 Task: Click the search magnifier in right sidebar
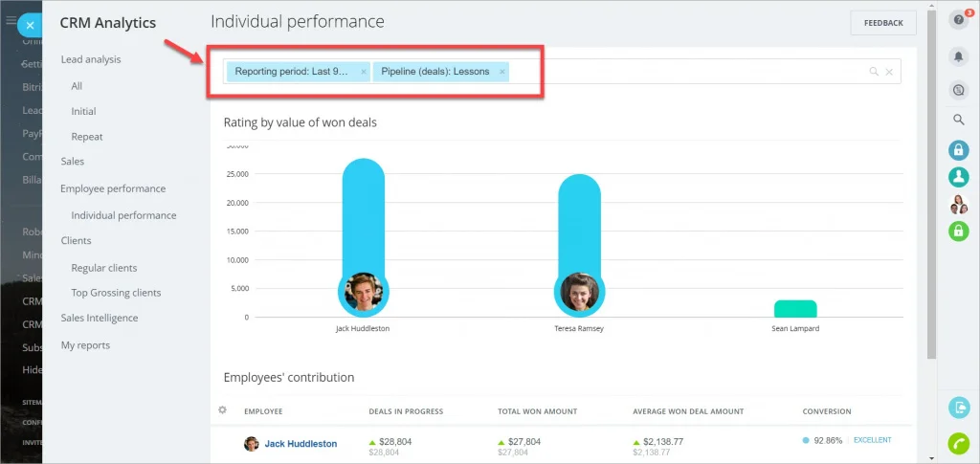point(958,120)
